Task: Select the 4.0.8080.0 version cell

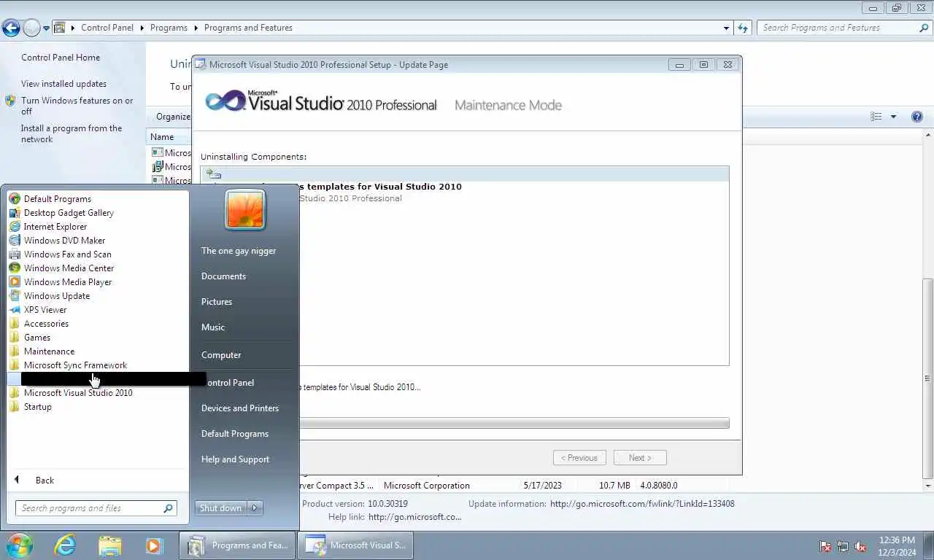Action: [659, 486]
